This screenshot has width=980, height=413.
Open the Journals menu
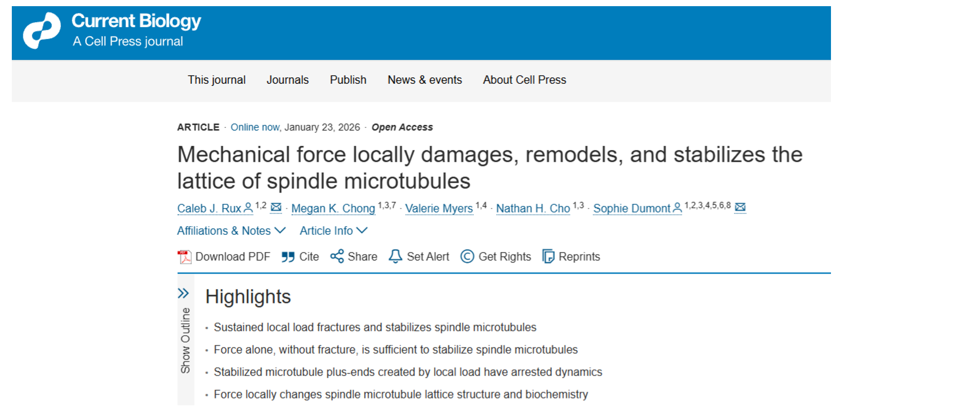coord(287,80)
